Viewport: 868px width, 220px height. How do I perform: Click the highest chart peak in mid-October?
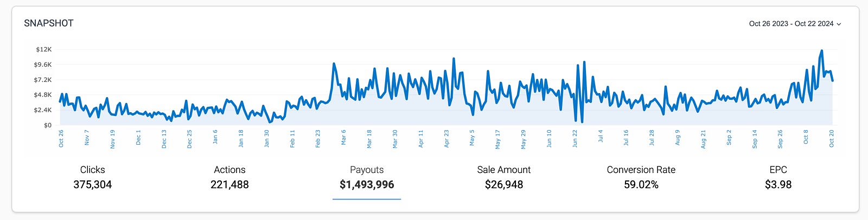(x=822, y=51)
